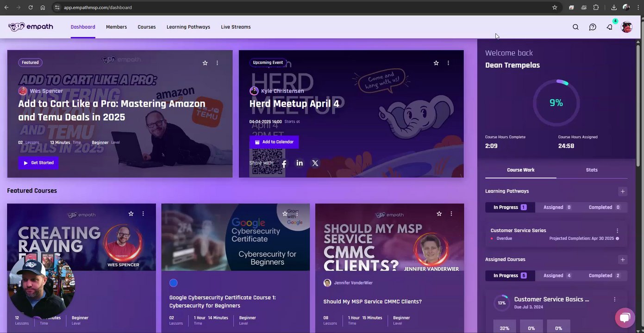Open the user profile avatar menu
This screenshot has height=333, width=644.
[x=626, y=27]
